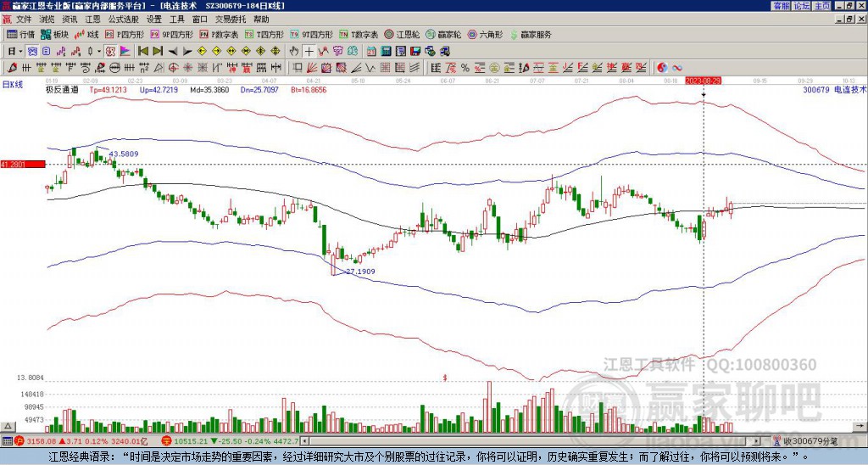Viewport: 868px width, 465px height.
Task: Click the P四方形 square chart button
Action: point(125,34)
